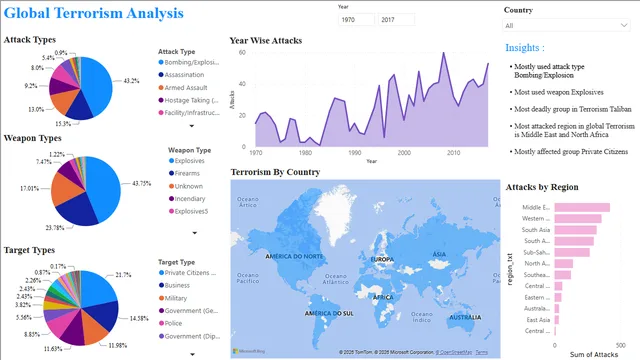Select Explosives legend entry in Weapon Type
This screenshot has width=640, height=360.
point(187,161)
